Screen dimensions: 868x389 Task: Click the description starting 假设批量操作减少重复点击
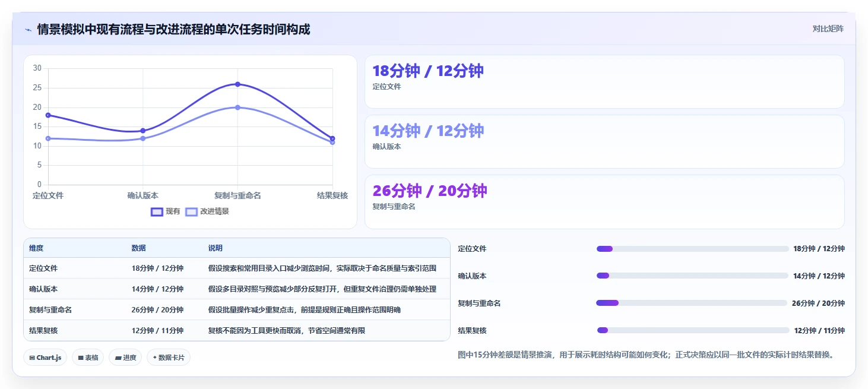coord(305,310)
